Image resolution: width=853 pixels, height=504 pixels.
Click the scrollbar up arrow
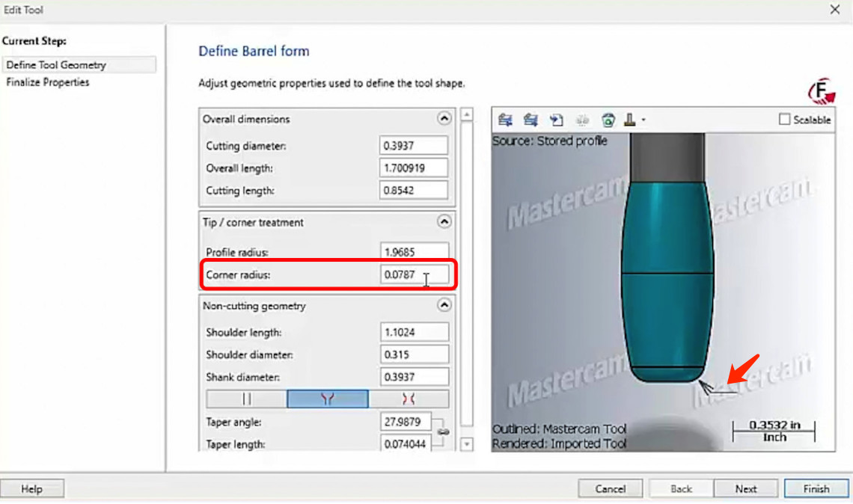(x=467, y=114)
